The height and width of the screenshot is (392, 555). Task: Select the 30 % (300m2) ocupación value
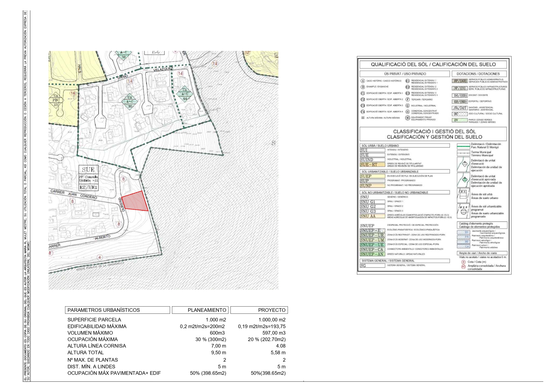click(x=211, y=339)
